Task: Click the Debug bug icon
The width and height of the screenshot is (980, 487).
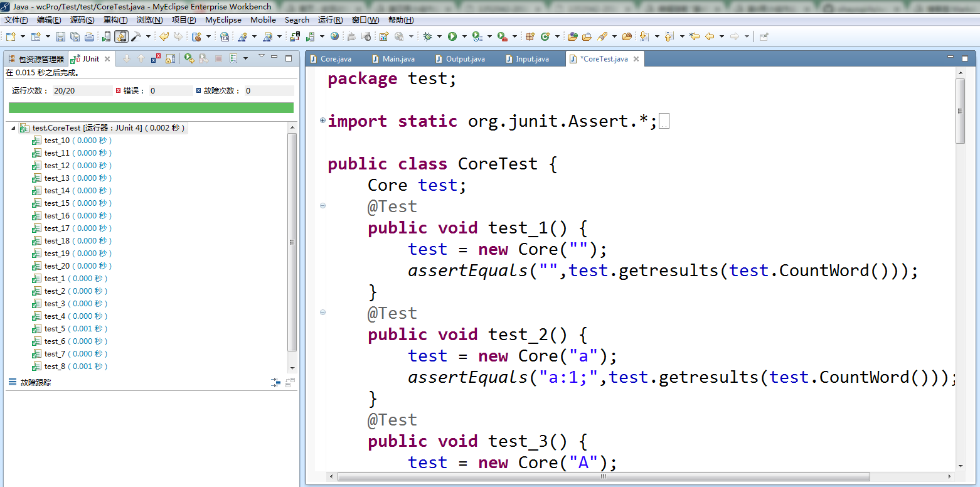Action: pyautogui.click(x=427, y=36)
